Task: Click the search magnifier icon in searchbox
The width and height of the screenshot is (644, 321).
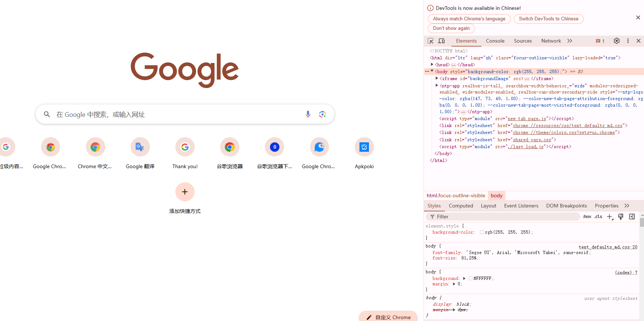Action: pyautogui.click(x=47, y=114)
